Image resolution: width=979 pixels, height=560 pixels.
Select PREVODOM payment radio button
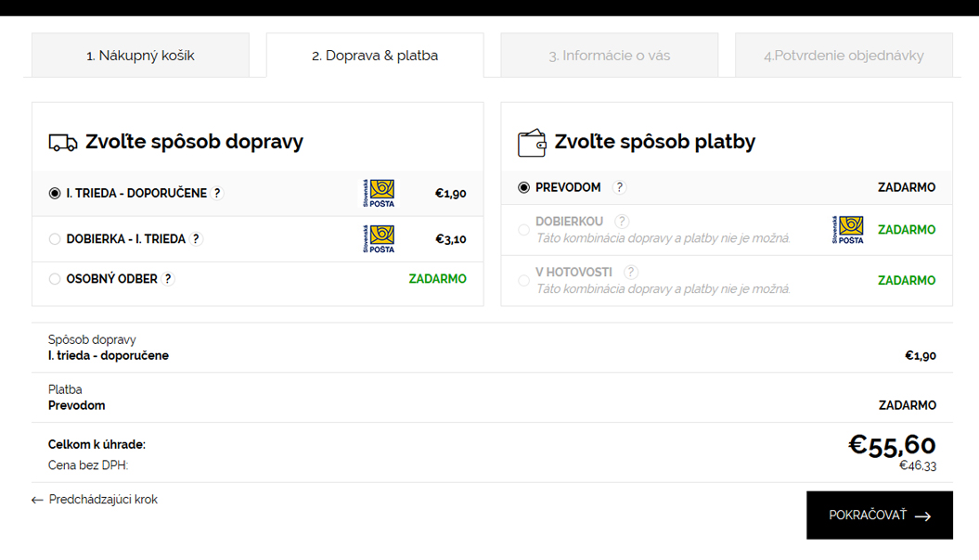pyautogui.click(x=524, y=187)
